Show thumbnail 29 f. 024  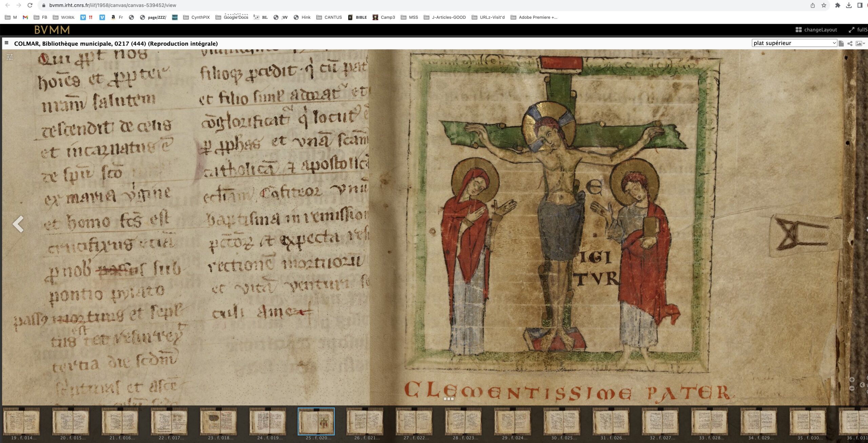513,421
